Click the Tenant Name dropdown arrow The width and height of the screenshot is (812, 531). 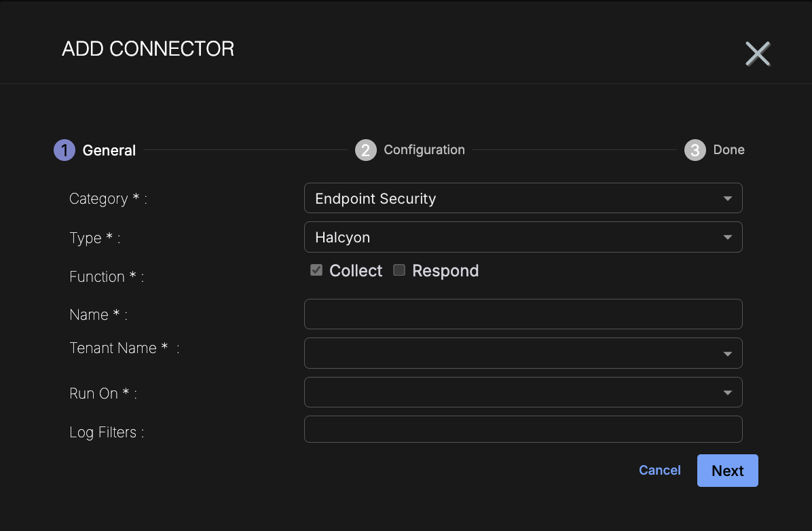(x=727, y=354)
